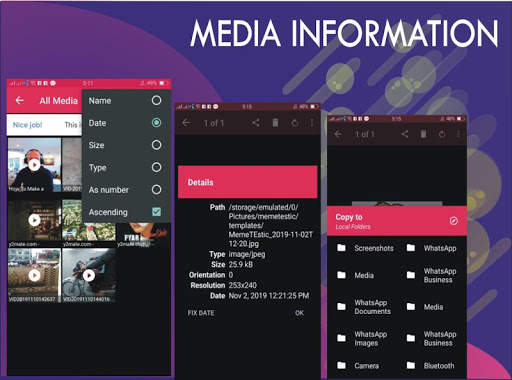Image resolution: width=512 pixels, height=380 pixels.
Task: Click the image/jpeg type value
Action: point(247,254)
